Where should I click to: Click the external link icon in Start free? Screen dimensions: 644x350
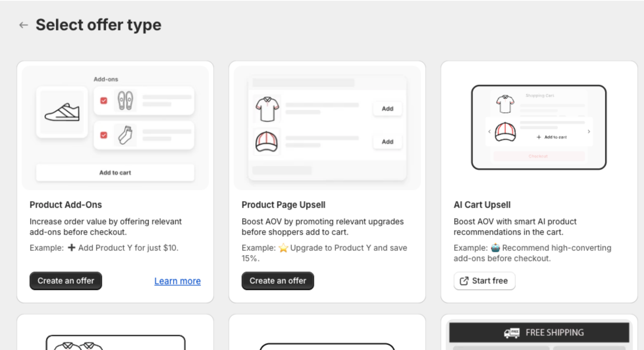coord(464,281)
